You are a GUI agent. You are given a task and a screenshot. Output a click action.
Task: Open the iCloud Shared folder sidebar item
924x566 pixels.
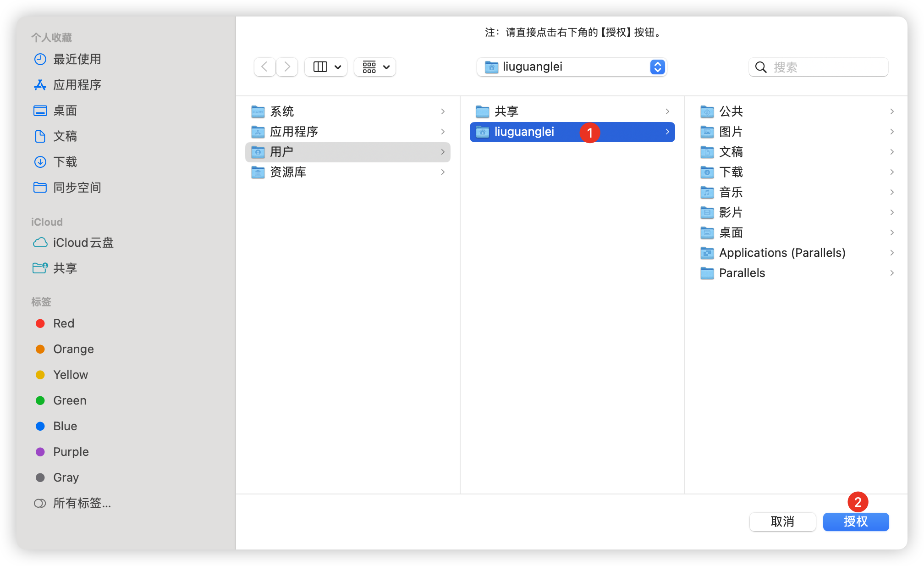(x=65, y=268)
